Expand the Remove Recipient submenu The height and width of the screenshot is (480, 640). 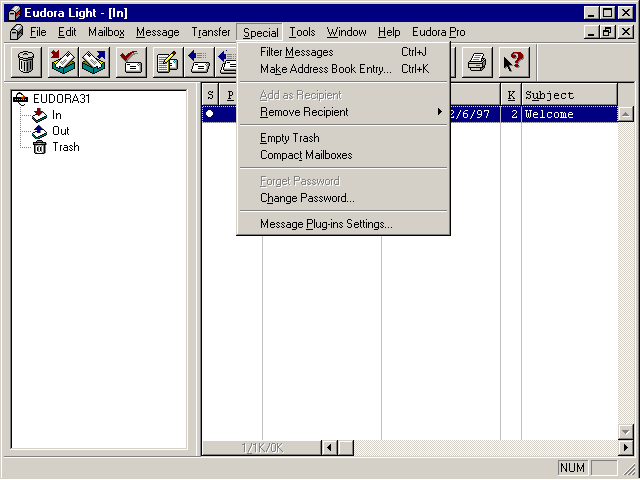(343, 112)
